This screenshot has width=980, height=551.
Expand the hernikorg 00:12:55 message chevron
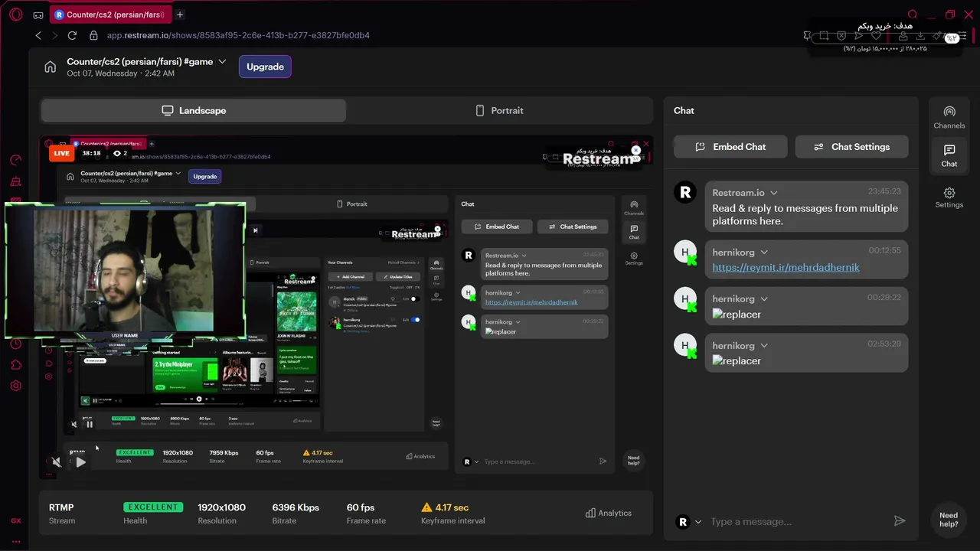764,252
